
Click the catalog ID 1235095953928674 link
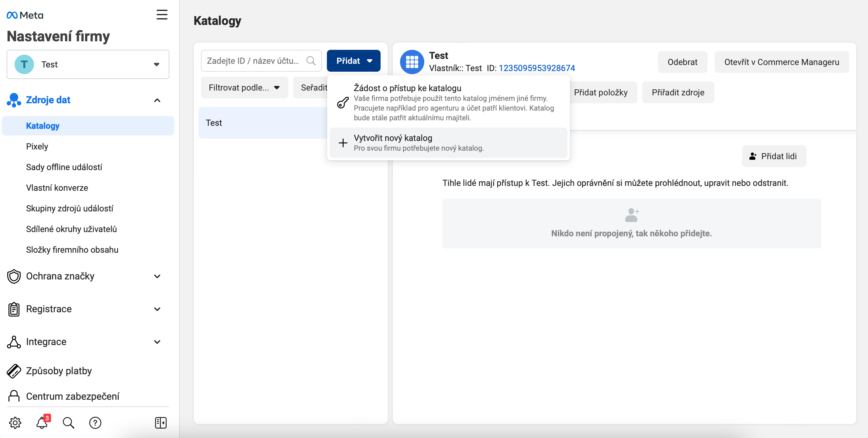(x=537, y=68)
